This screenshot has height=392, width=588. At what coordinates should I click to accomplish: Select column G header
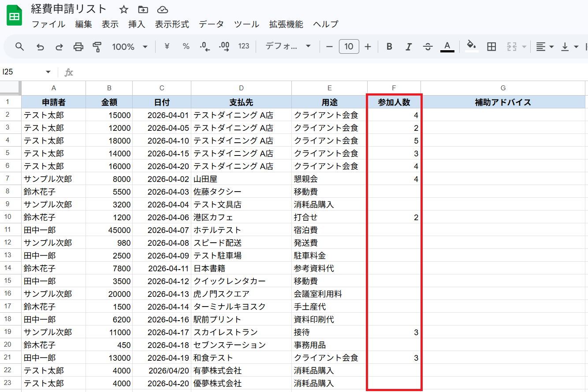tap(503, 88)
